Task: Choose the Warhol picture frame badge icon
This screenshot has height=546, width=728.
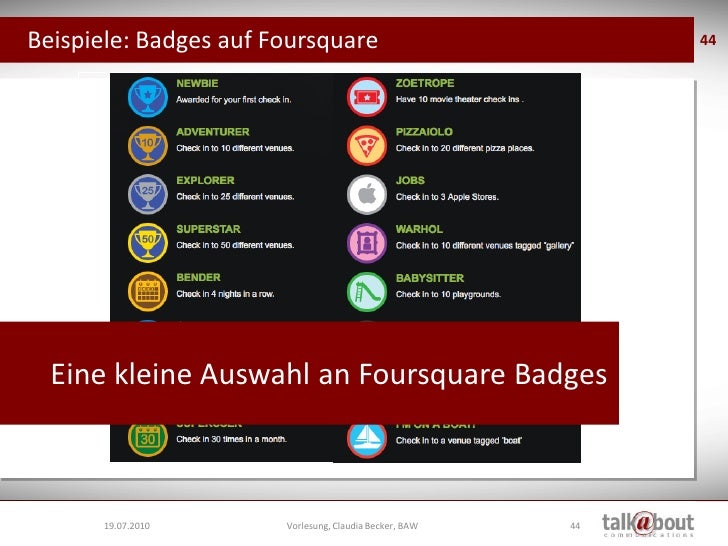Action: [x=367, y=243]
